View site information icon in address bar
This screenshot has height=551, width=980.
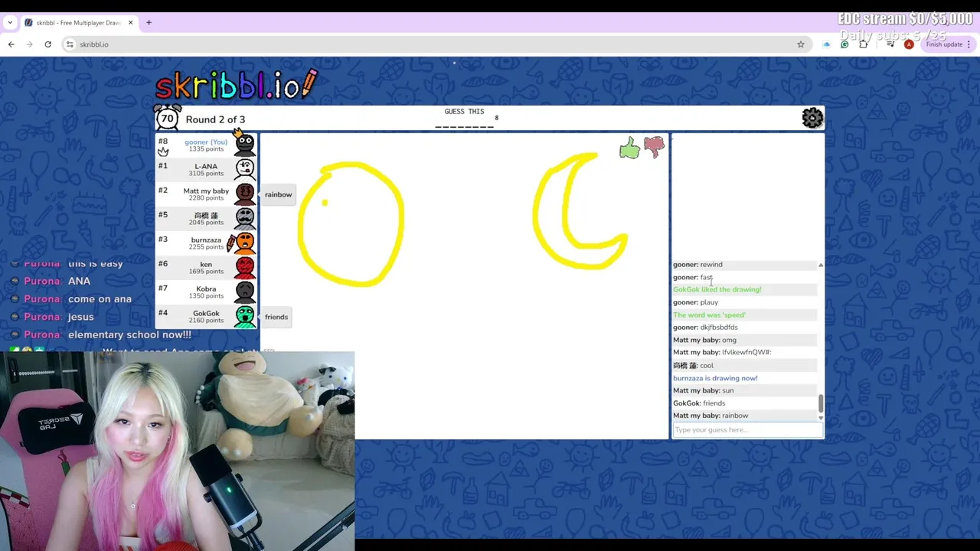[70, 44]
